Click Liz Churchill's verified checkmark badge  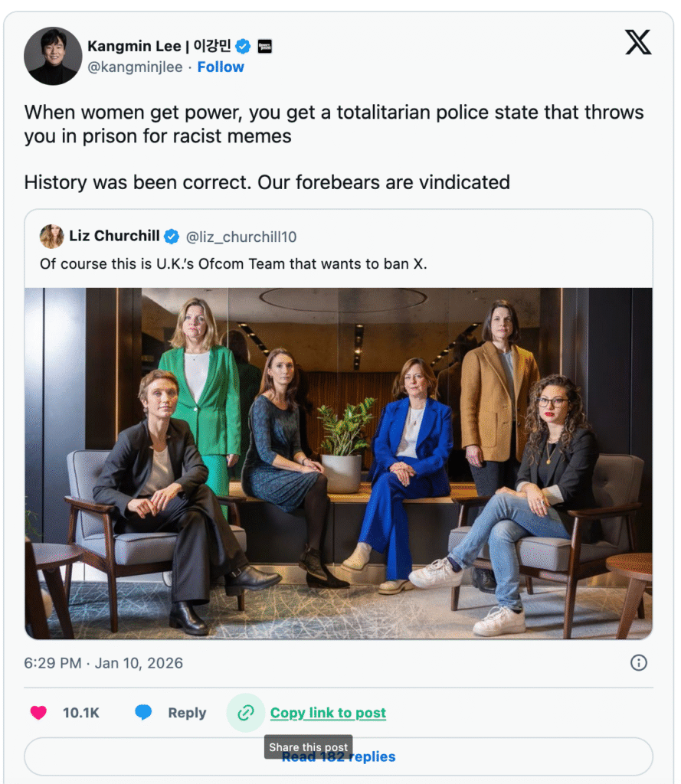point(172,236)
